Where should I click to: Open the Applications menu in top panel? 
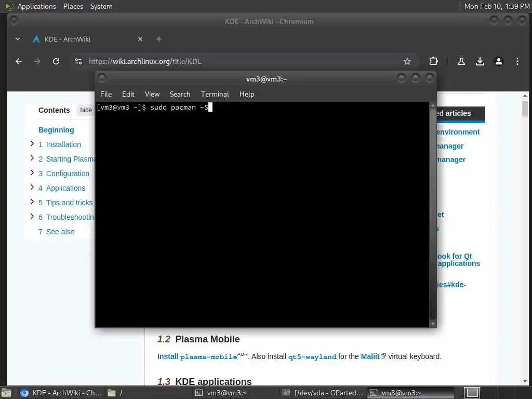[37, 6]
